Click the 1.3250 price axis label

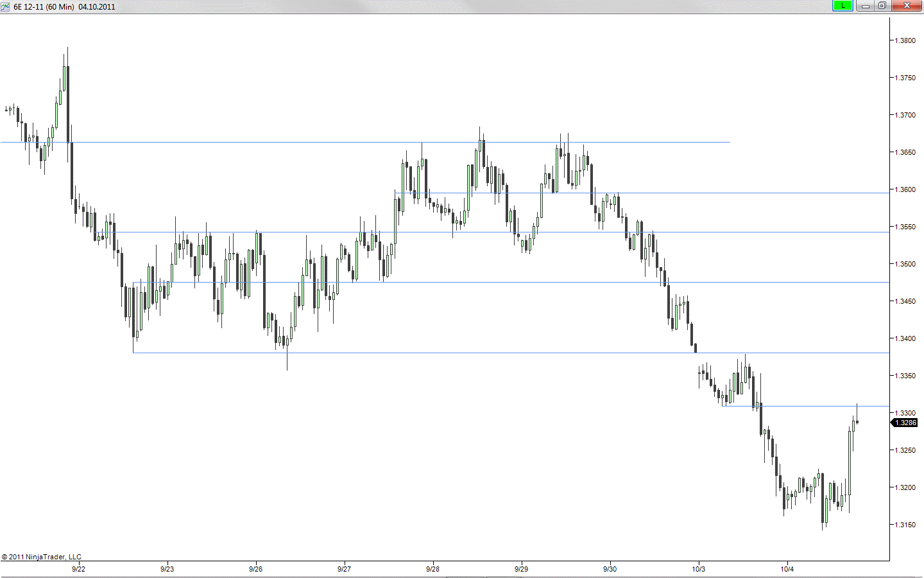tap(905, 450)
